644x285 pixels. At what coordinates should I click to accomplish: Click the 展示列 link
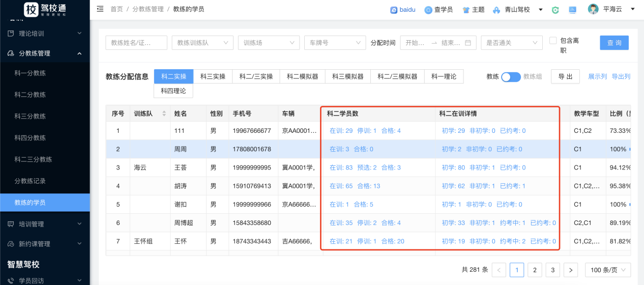click(x=597, y=77)
